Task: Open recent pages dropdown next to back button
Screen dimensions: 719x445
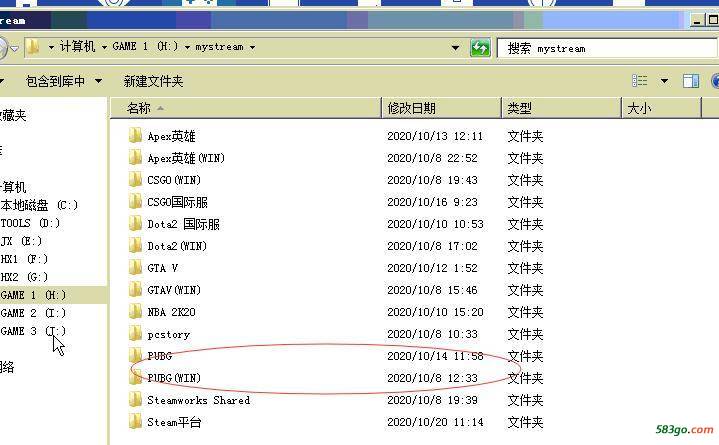Action: [x=15, y=48]
